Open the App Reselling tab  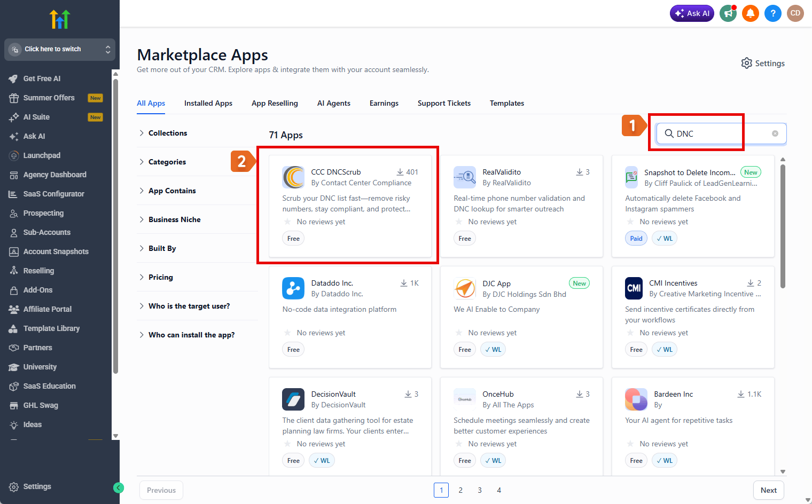pyautogui.click(x=275, y=103)
